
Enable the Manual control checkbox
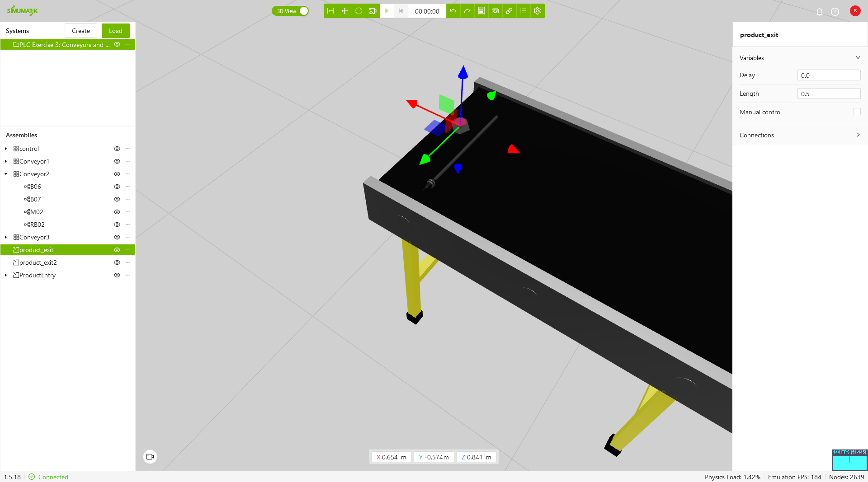857,112
